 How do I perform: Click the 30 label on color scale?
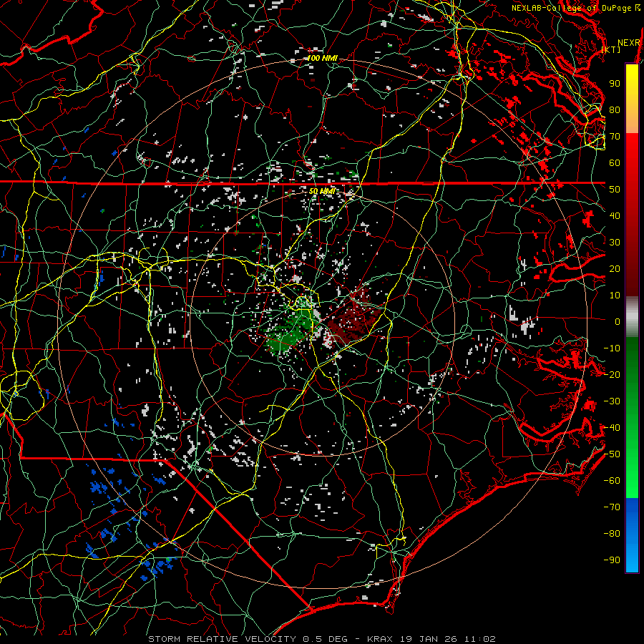(x=615, y=243)
